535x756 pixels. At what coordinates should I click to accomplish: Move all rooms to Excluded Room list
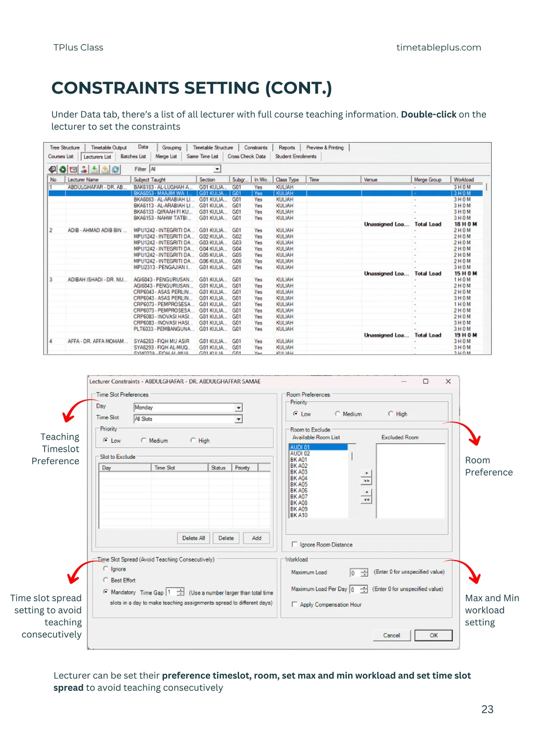[366, 481]
